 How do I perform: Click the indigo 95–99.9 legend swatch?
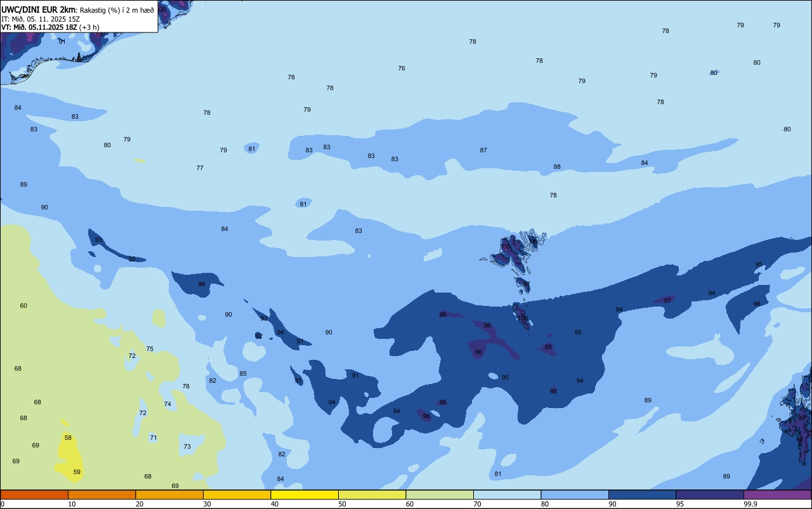tap(710, 494)
